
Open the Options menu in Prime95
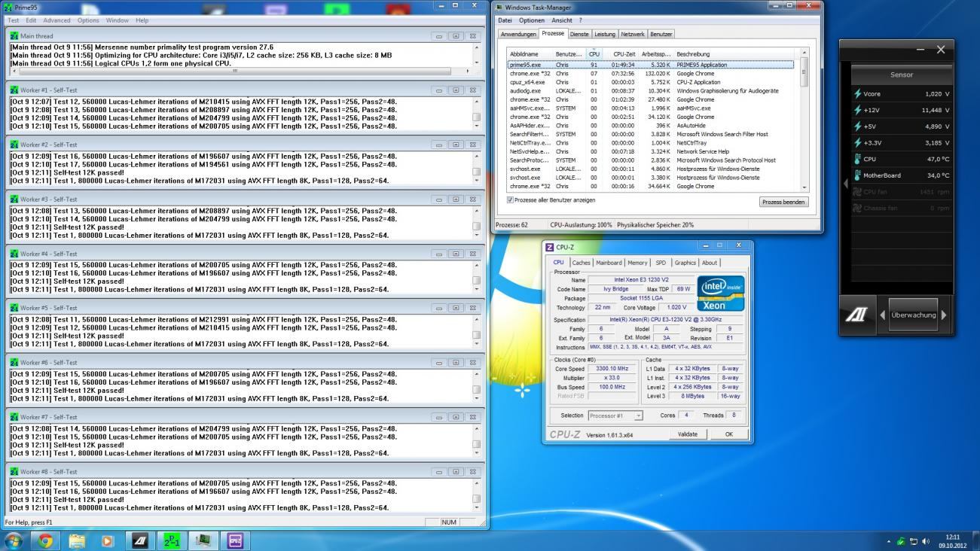88,20
